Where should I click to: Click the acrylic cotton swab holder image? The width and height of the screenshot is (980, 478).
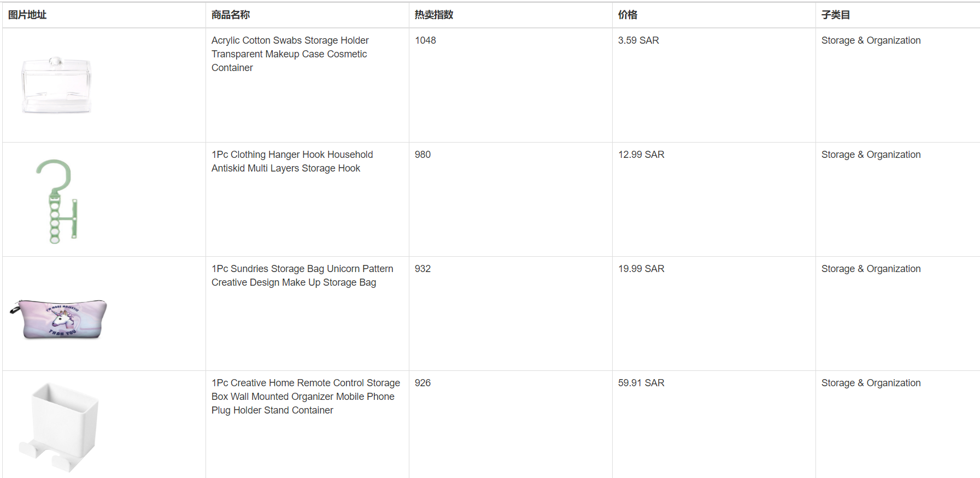point(56,85)
